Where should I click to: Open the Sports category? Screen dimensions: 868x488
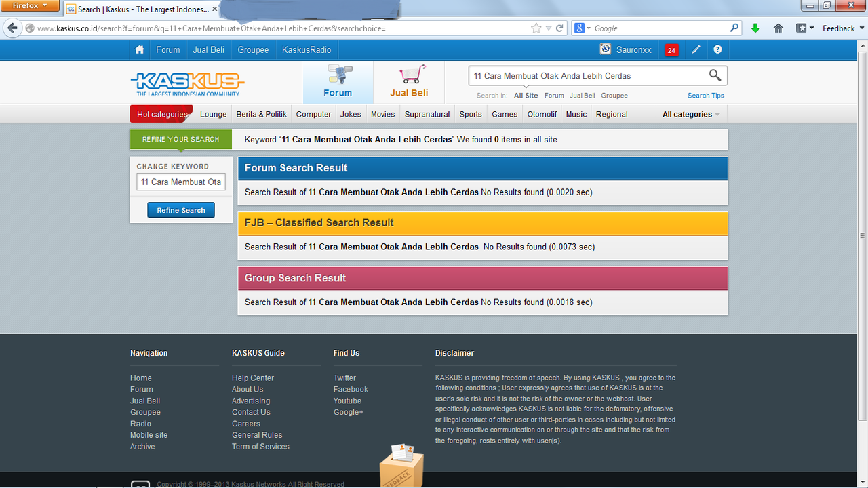point(471,114)
